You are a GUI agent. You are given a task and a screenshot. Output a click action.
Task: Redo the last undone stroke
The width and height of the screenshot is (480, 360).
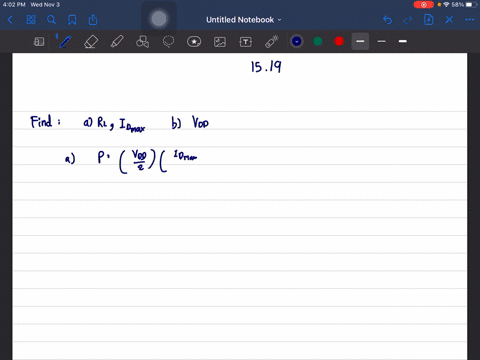408,20
